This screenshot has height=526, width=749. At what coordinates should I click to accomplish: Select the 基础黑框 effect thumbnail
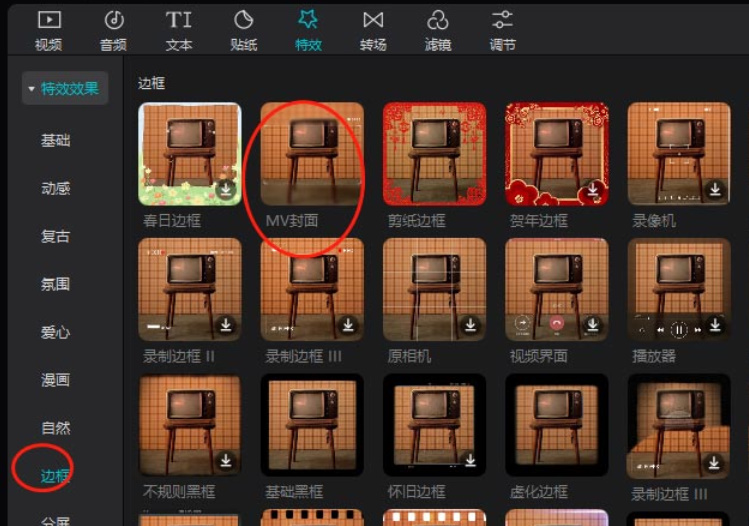click(312, 425)
